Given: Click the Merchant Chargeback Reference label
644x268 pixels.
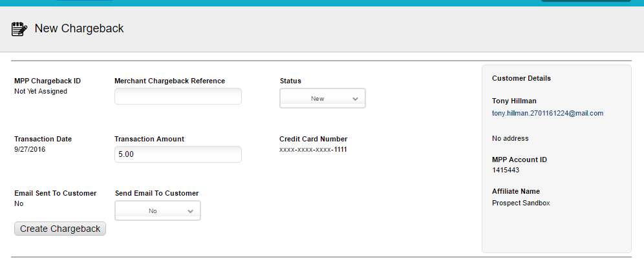Looking at the screenshot, I should [169, 81].
